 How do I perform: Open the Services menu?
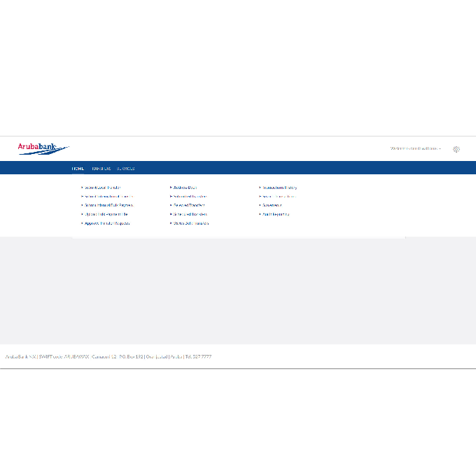tap(126, 169)
